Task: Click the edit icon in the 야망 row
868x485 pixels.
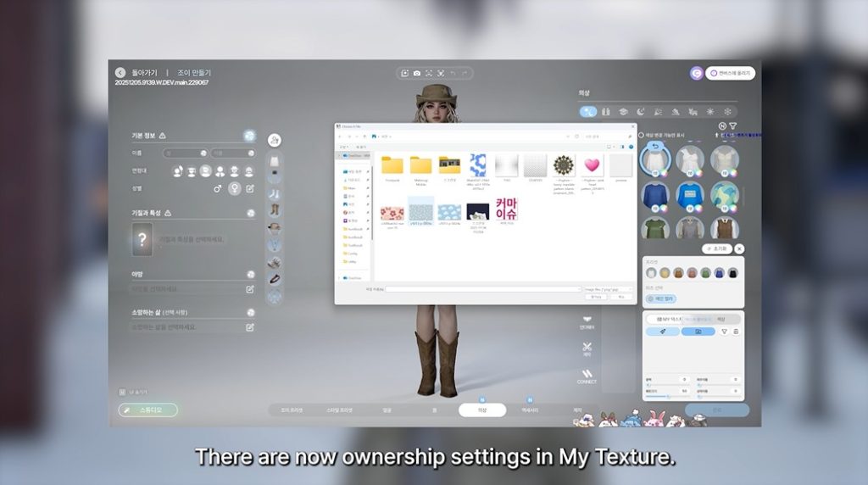Action: click(x=250, y=289)
